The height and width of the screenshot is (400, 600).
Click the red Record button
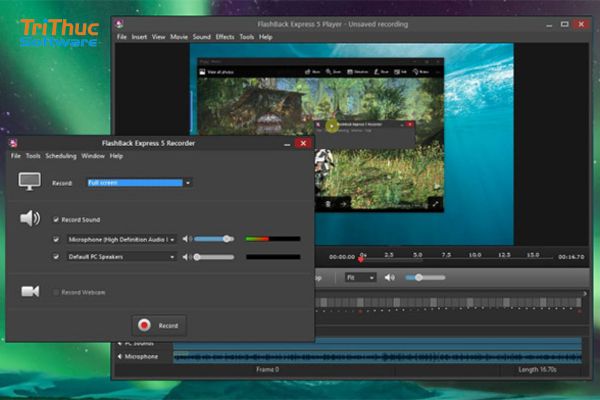(159, 325)
